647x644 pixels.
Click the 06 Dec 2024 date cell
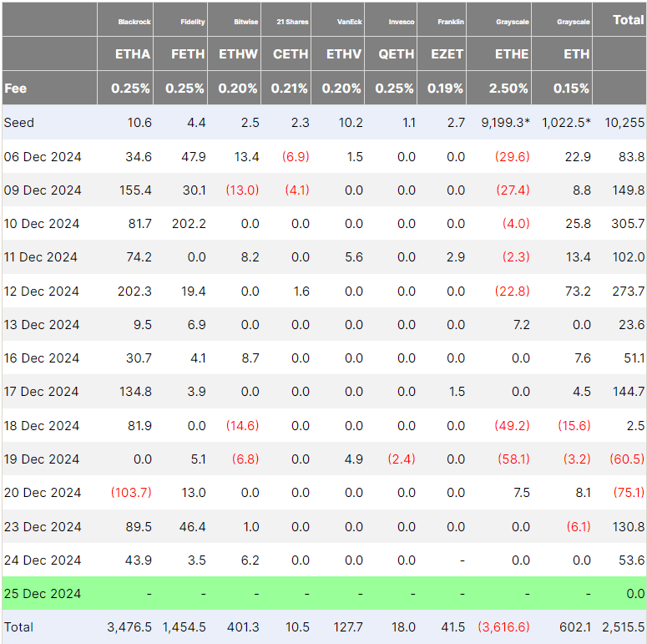coord(42,156)
